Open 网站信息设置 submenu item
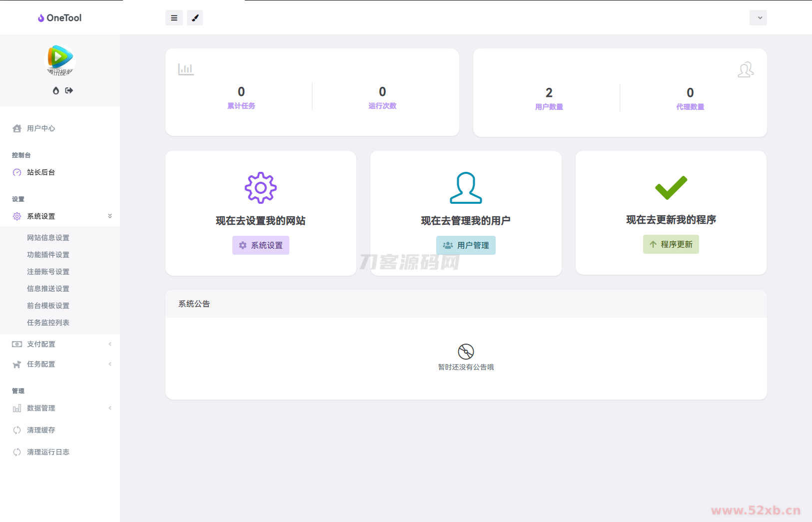 tap(48, 238)
